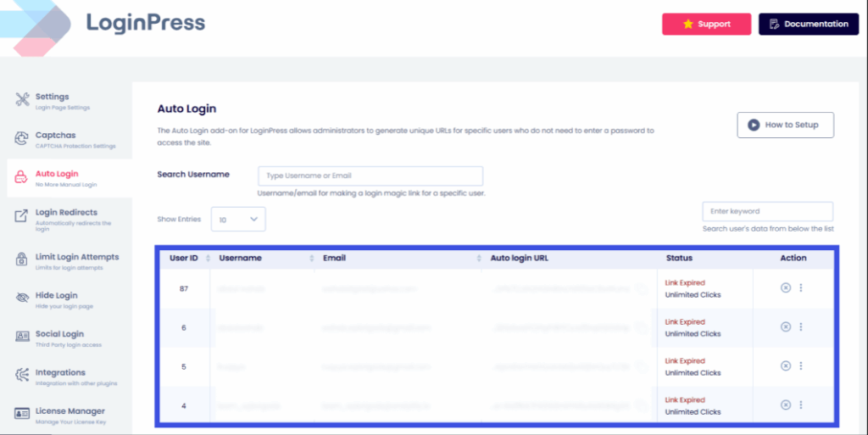Screen dimensions: 868x435
Task: Click Link Expired status for user 87
Action: [x=685, y=283]
